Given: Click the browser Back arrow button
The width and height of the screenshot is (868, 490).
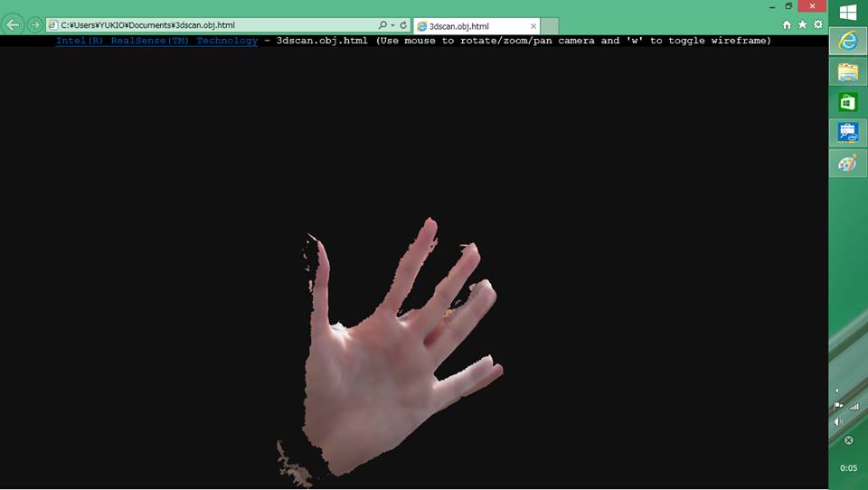Looking at the screenshot, I should [x=14, y=25].
